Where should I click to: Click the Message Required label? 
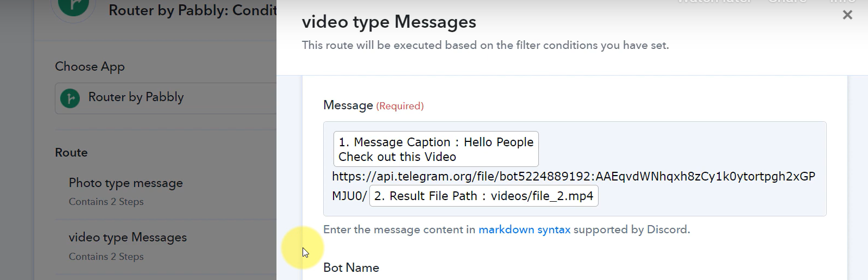click(373, 105)
